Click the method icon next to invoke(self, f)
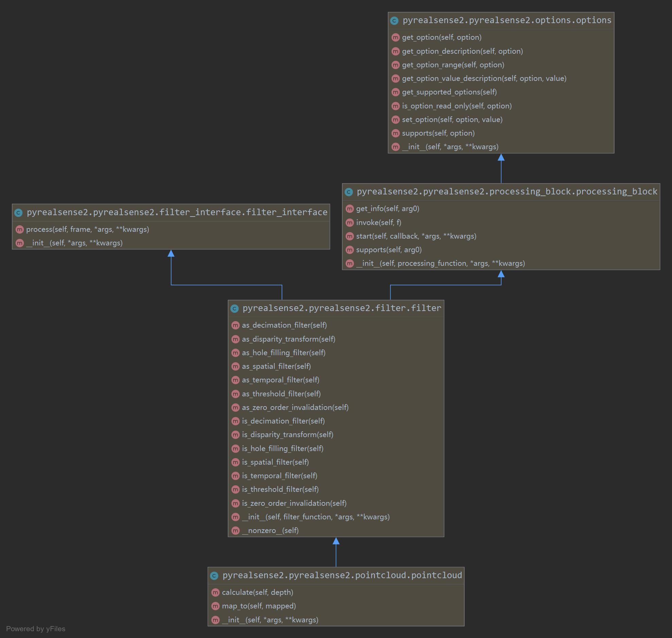 pos(350,223)
